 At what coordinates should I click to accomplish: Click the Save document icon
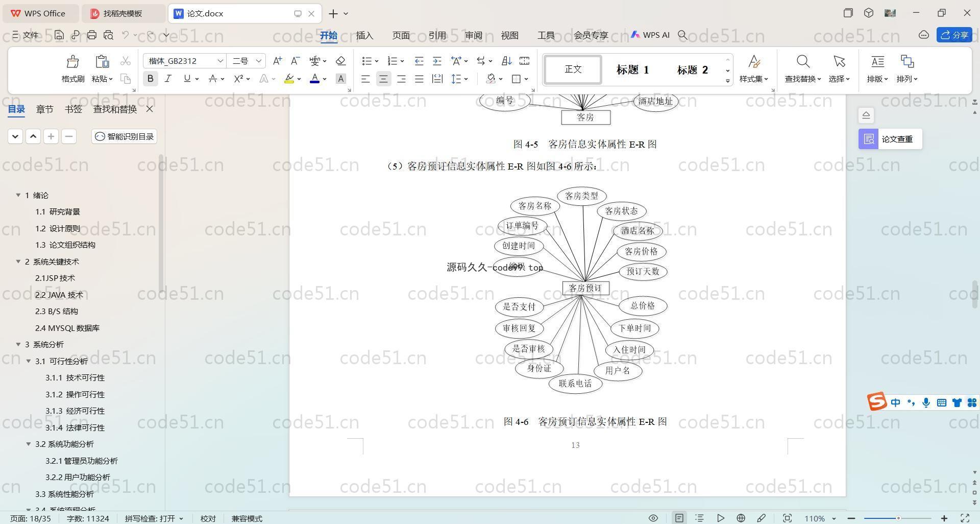pyautogui.click(x=59, y=35)
